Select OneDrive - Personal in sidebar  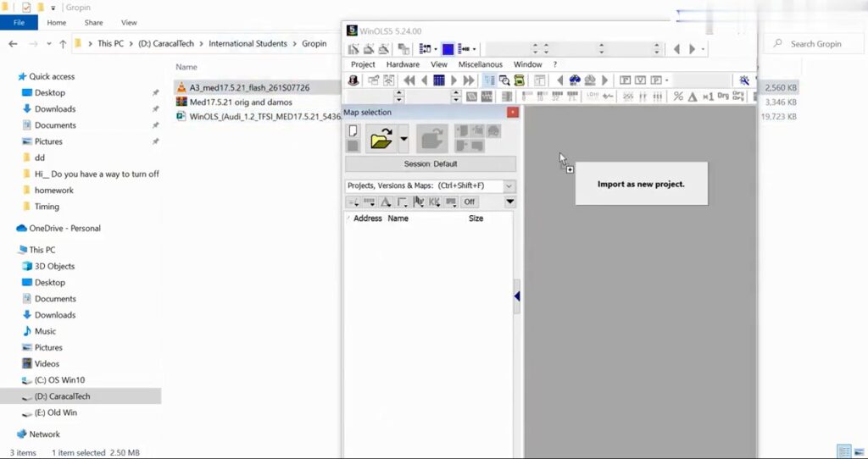tap(64, 229)
